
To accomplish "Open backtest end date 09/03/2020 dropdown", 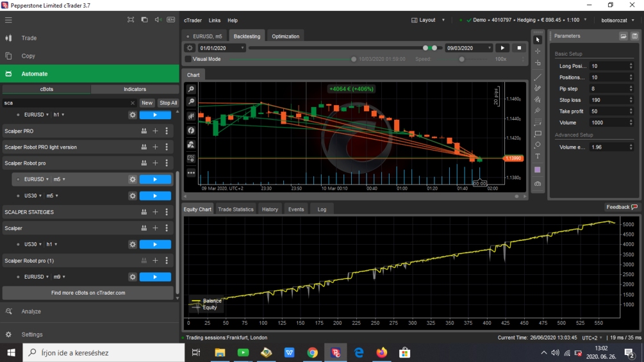I will tap(468, 48).
